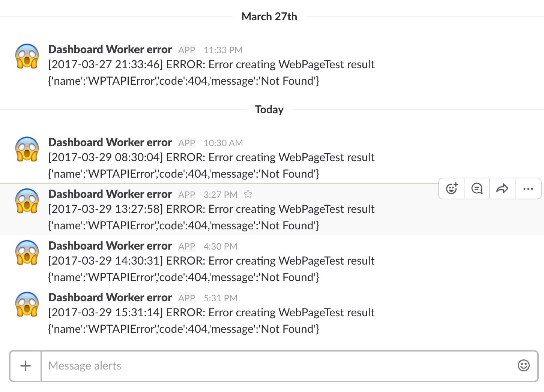Open emoji picker in message box
The image size is (544, 392).
(523, 365)
